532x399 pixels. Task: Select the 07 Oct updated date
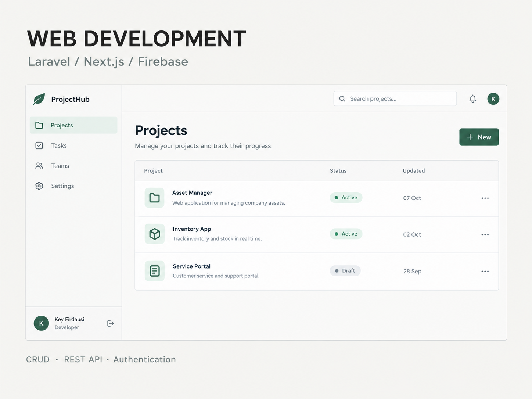(412, 198)
